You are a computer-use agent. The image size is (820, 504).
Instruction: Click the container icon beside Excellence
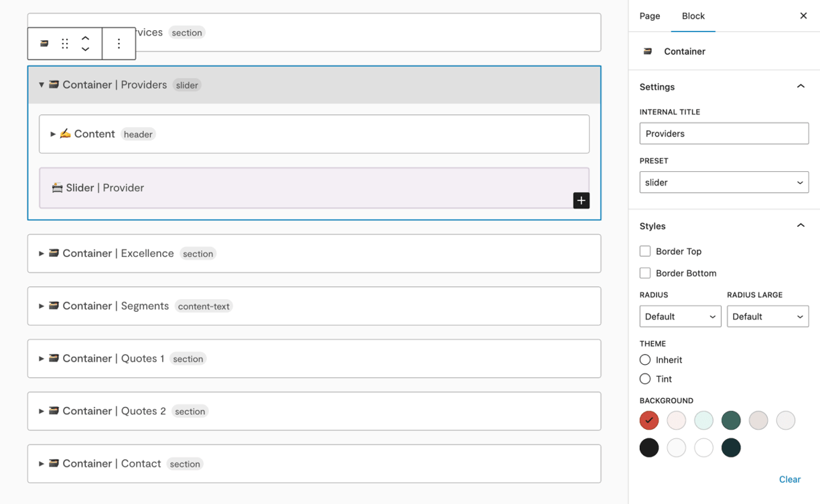pos(54,253)
